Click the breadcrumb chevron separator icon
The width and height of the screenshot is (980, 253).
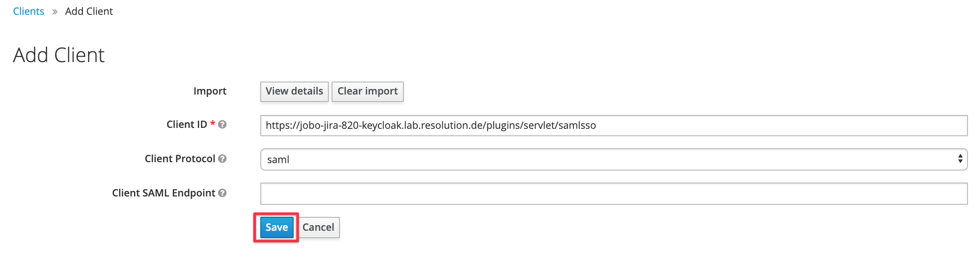point(55,12)
